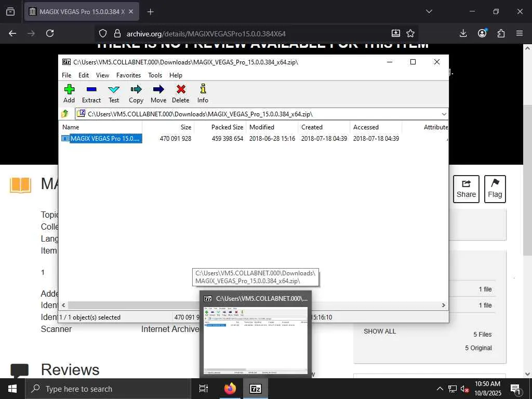Open Firefox account icon
The image size is (532, 399).
[x=482, y=33]
